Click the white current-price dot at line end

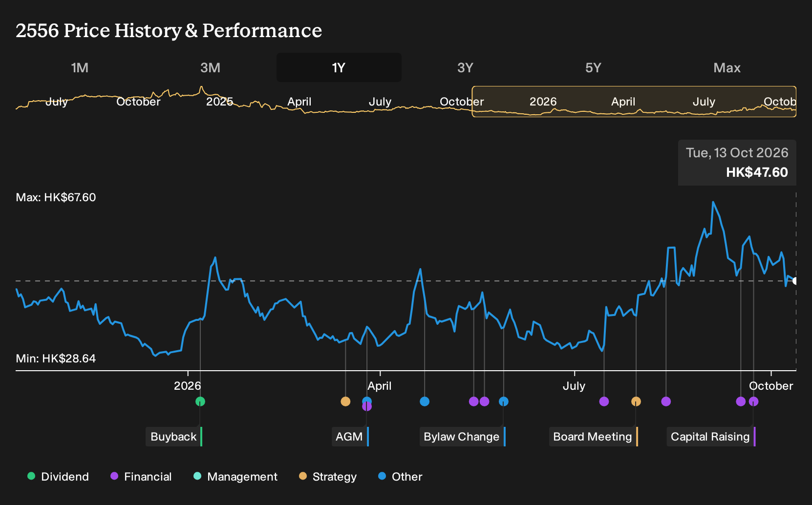point(795,281)
